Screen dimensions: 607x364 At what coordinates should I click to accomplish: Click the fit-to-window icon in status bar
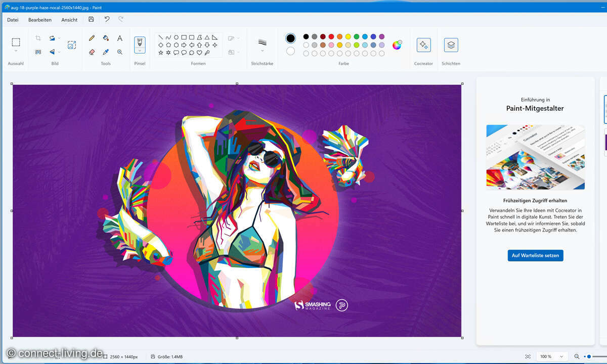pos(528,356)
